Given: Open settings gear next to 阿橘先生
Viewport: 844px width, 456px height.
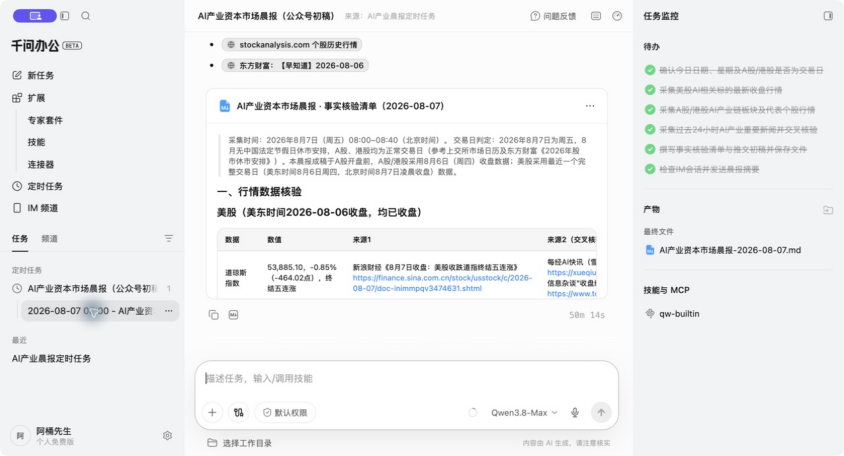Looking at the screenshot, I should (x=167, y=436).
